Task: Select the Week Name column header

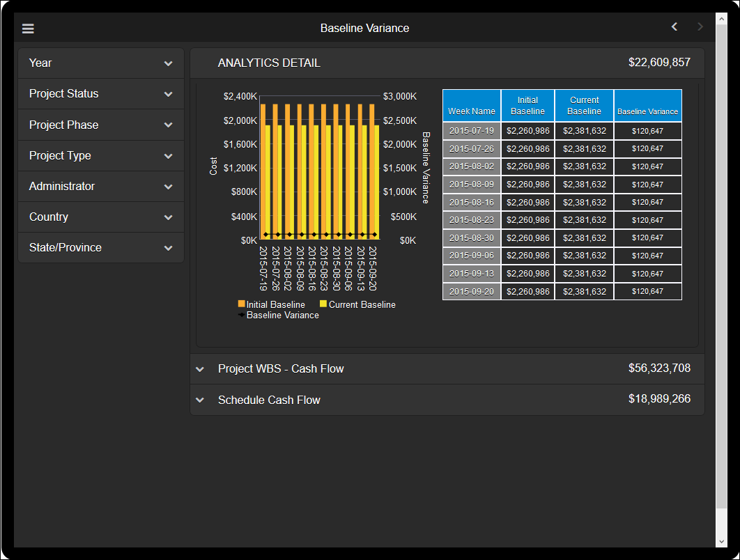Action: click(x=472, y=106)
